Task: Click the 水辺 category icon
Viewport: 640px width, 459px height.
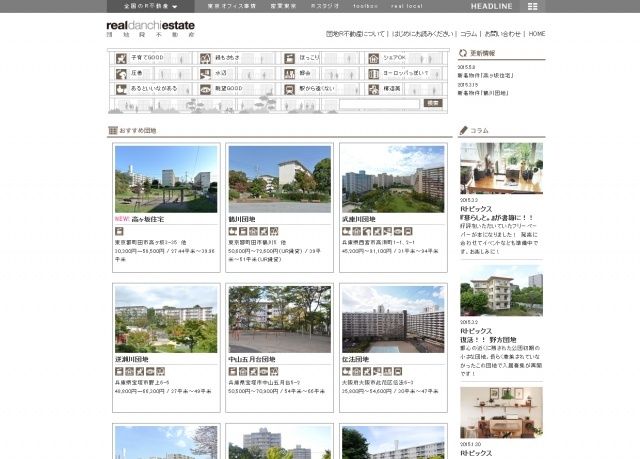Action: point(205,73)
